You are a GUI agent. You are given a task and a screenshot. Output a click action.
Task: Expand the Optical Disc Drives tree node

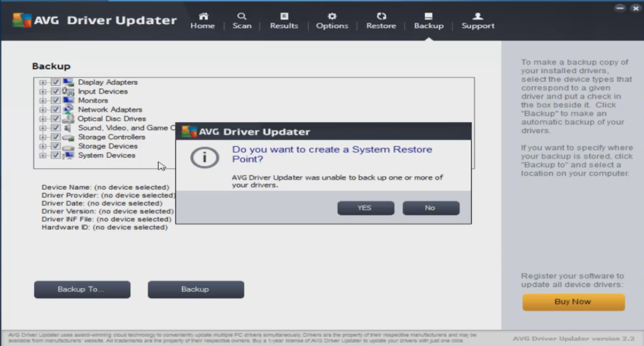coord(43,119)
